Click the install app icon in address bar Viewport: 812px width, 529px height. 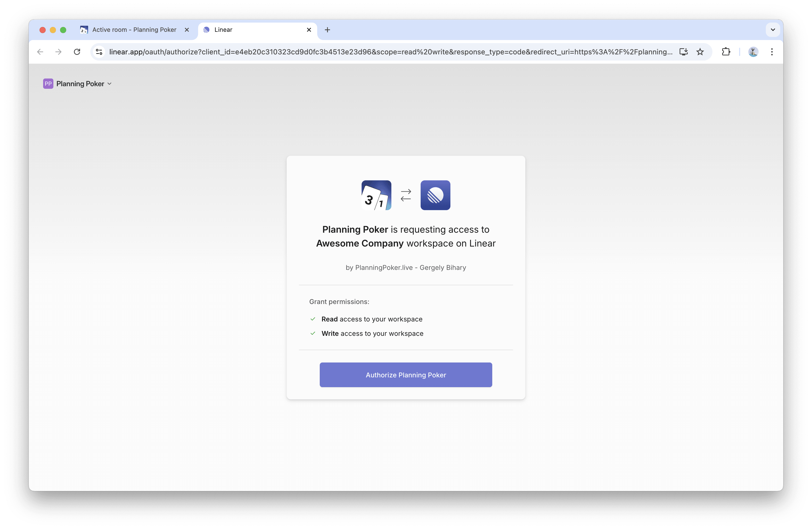pos(683,52)
